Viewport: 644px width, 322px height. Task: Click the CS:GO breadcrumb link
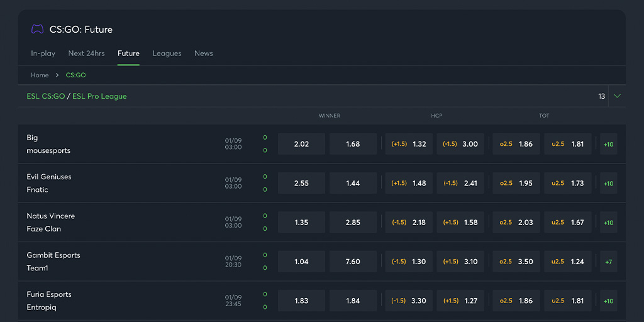(x=76, y=75)
